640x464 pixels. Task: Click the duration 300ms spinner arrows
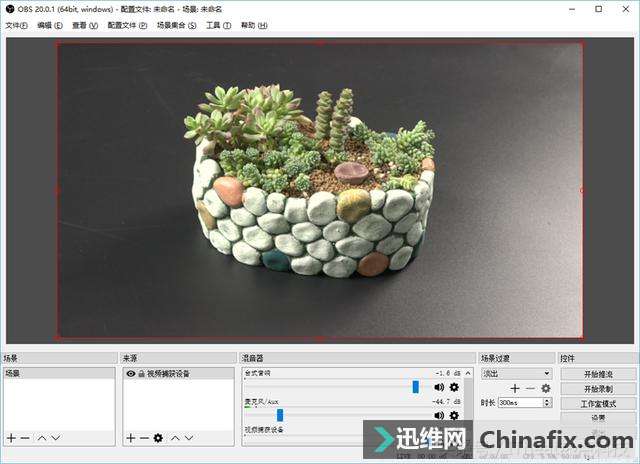(547, 402)
